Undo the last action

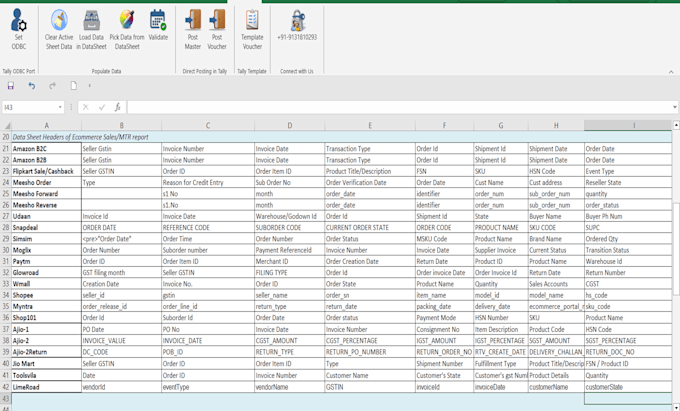point(32,86)
